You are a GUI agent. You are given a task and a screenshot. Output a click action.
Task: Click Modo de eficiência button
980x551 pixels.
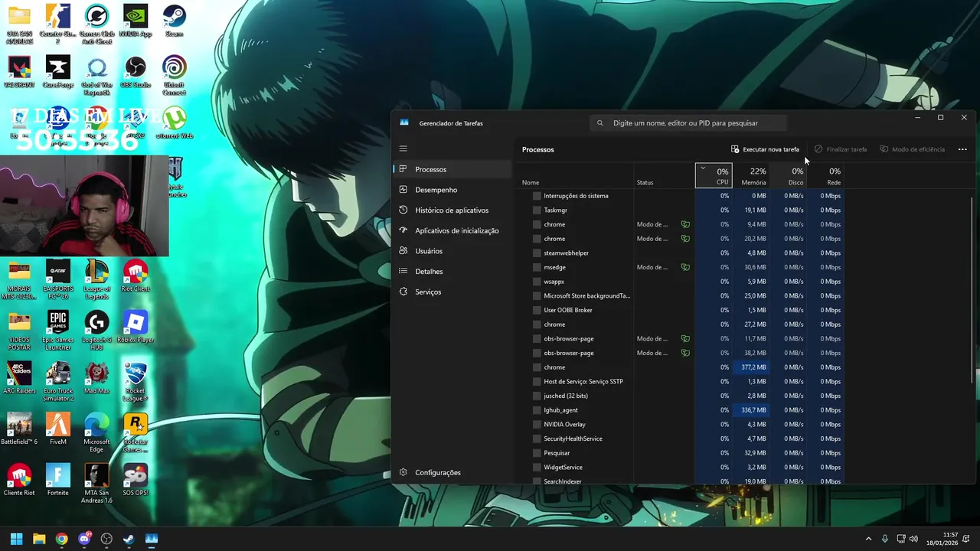pyautogui.click(x=912, y=149)
